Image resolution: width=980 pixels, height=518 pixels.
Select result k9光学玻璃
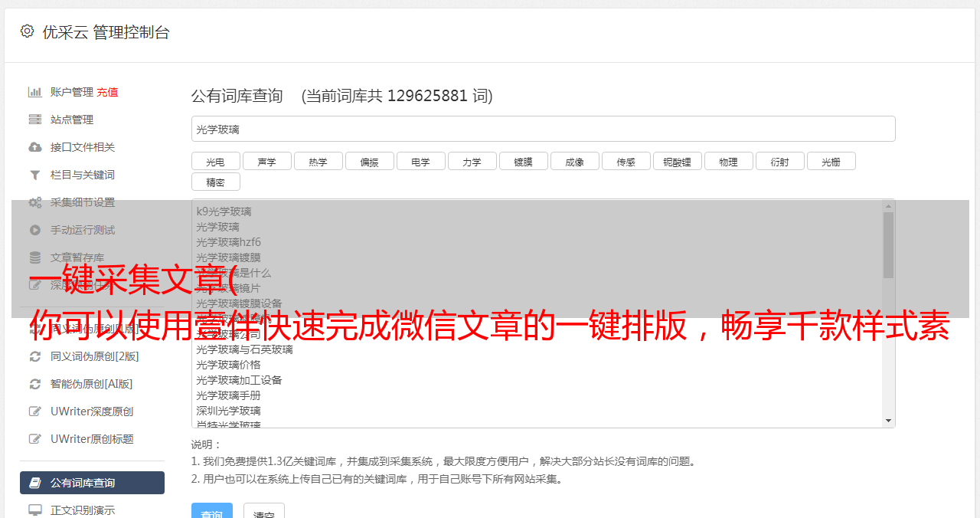(224, 211)
